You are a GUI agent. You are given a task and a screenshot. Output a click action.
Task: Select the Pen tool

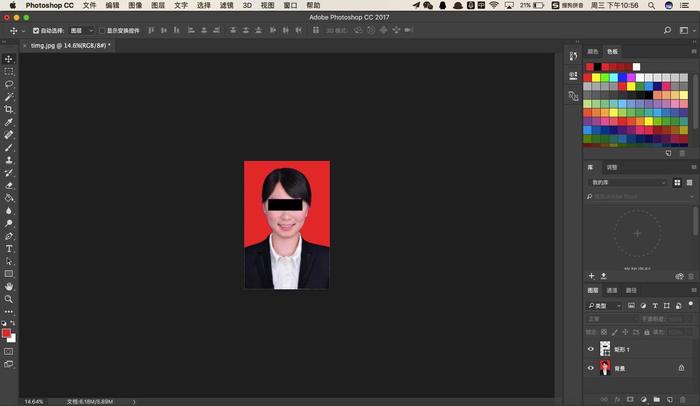point(8,236)
